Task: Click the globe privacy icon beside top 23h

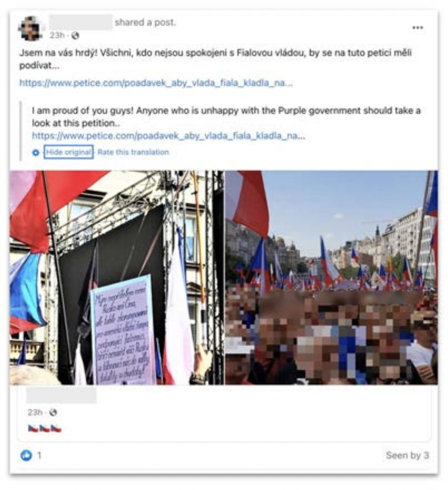Action: click(75, 36)
